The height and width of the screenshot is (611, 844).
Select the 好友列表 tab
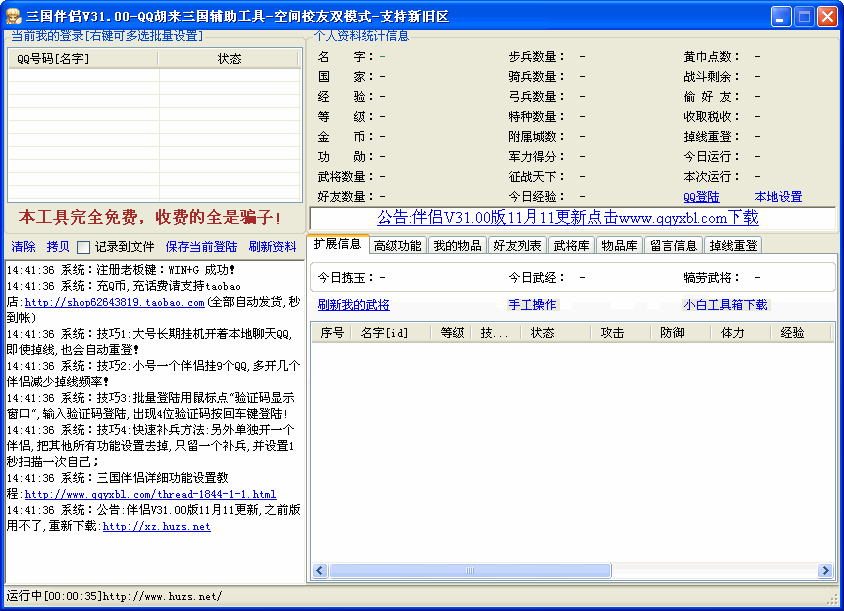pos(517,245)
